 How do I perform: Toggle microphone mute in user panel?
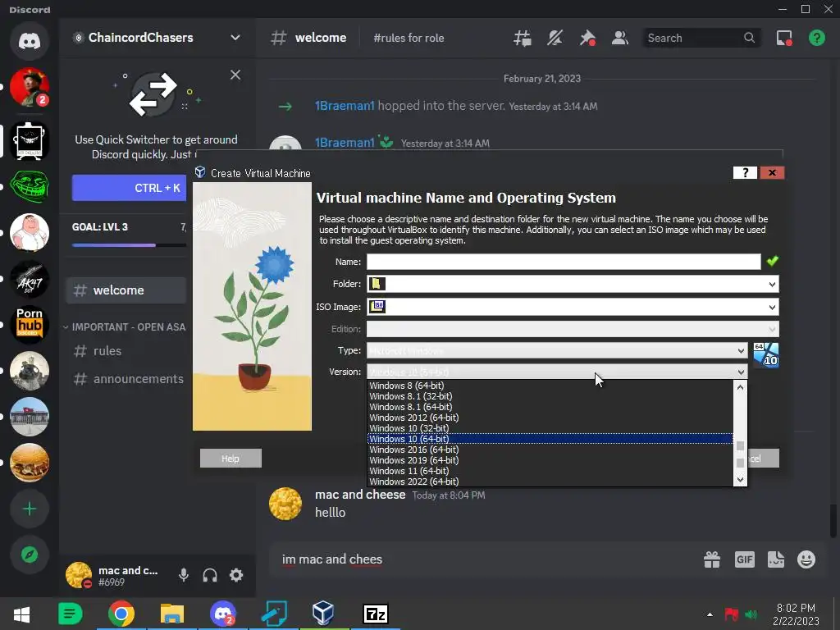[183, 575]
